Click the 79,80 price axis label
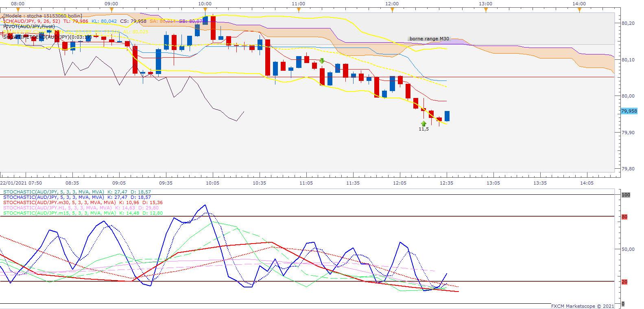This screenshot has width=644, height=309. pyautogui.click(x=628, y=169)
